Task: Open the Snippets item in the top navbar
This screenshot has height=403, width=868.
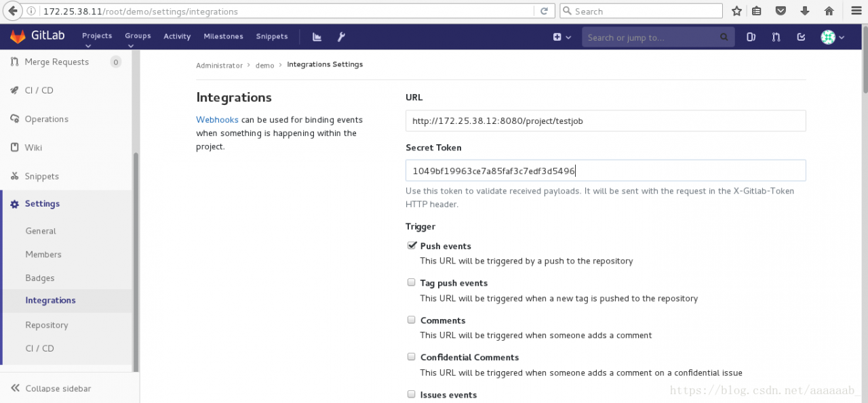Action: click(x=272, y=37)
